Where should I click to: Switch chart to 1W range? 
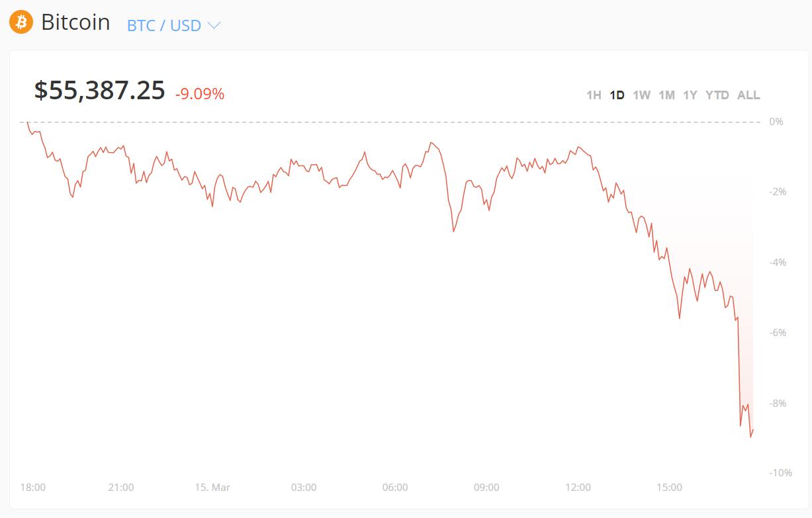[x=641, y=95]
